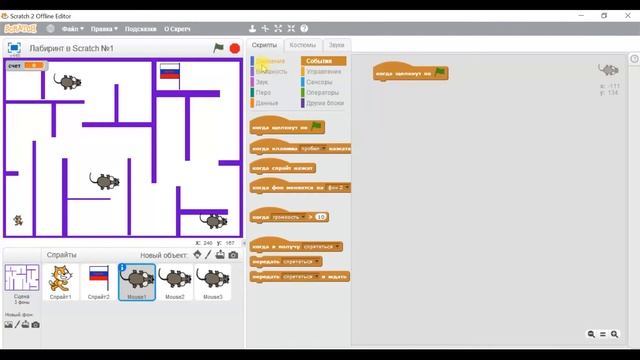This screenshot has width=640, height=360.
Task: Click the value 10 field in loudness block
Action: tap(321, 217)
